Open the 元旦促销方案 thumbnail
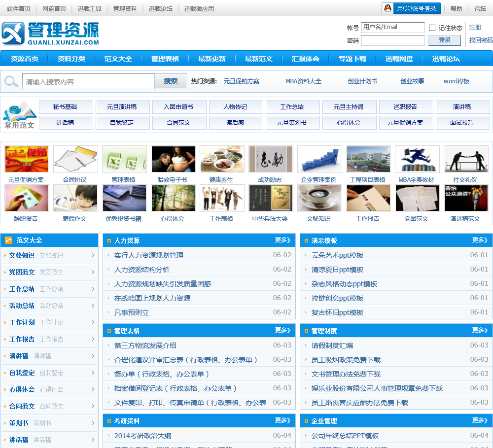Viewport: 493px width, 448px height. 27,159
